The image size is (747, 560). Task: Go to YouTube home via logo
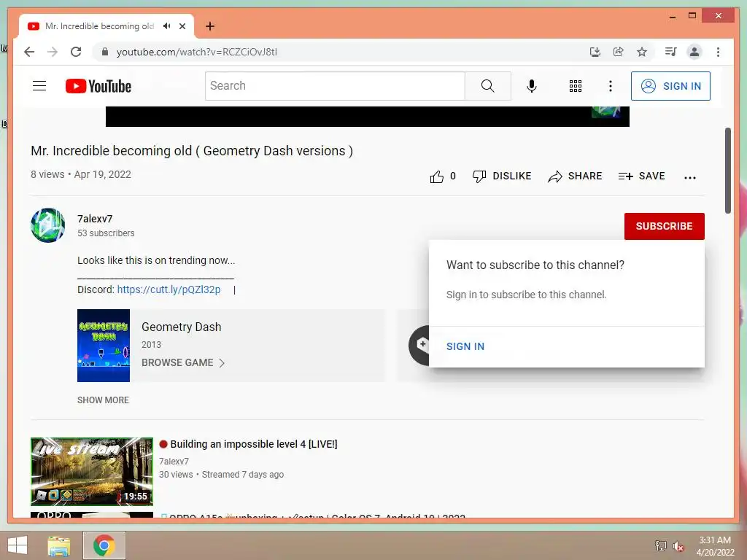[98, 86]
